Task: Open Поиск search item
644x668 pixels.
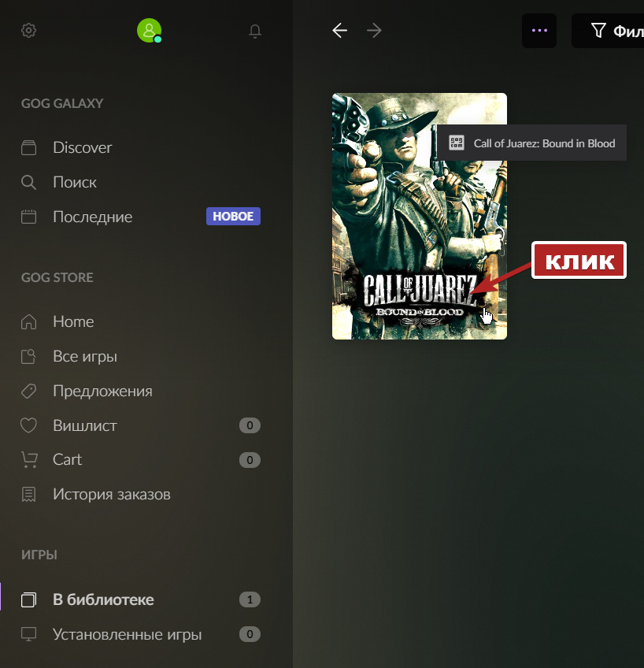Action: pyautogui.click(x=75, y=182)
